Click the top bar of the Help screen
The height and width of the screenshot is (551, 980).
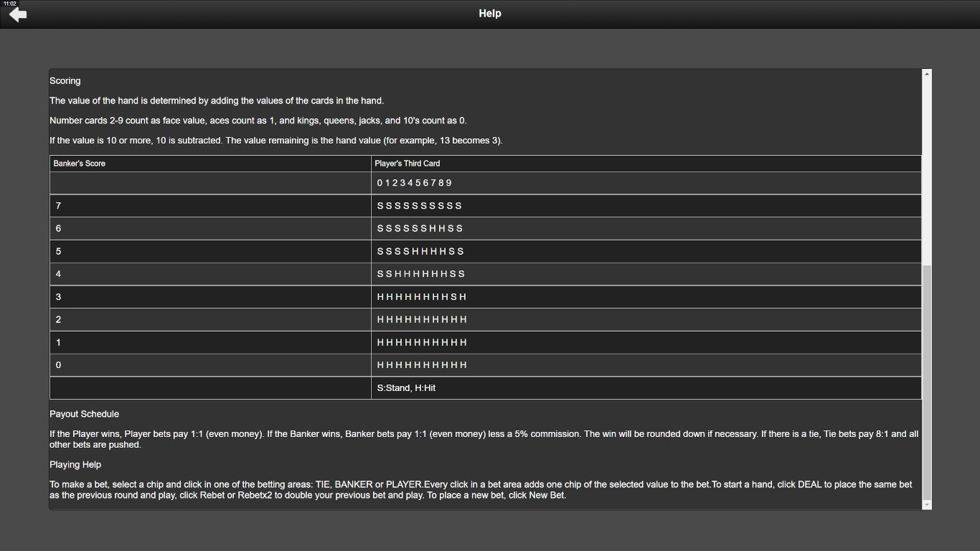[490, 13]
